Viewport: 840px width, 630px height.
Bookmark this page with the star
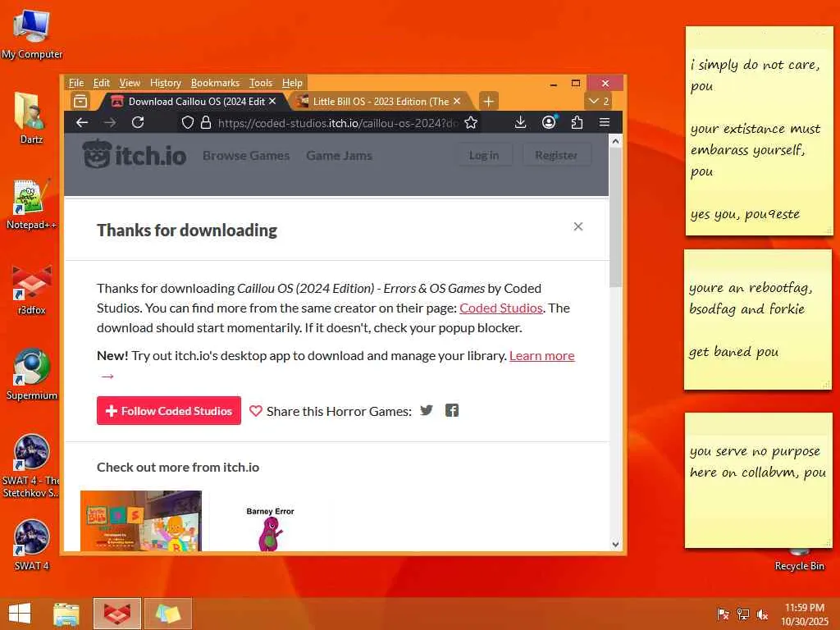click(471, 123)
